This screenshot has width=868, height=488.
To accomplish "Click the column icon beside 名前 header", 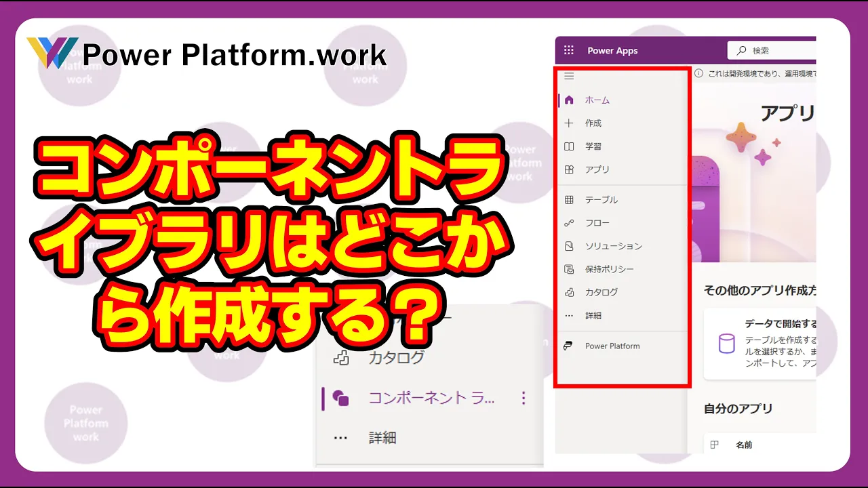I will pyautogui.click(x=714, y=445).
